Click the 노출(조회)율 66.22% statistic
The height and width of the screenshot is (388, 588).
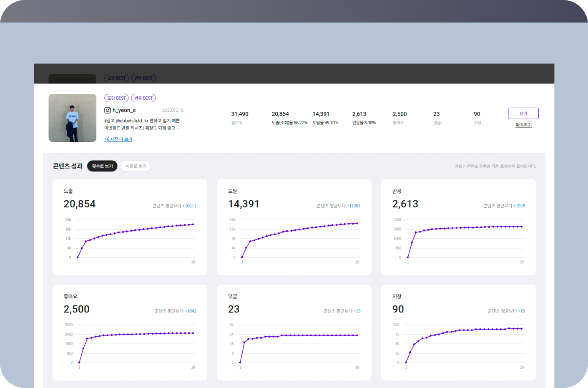tap(289, 123)
